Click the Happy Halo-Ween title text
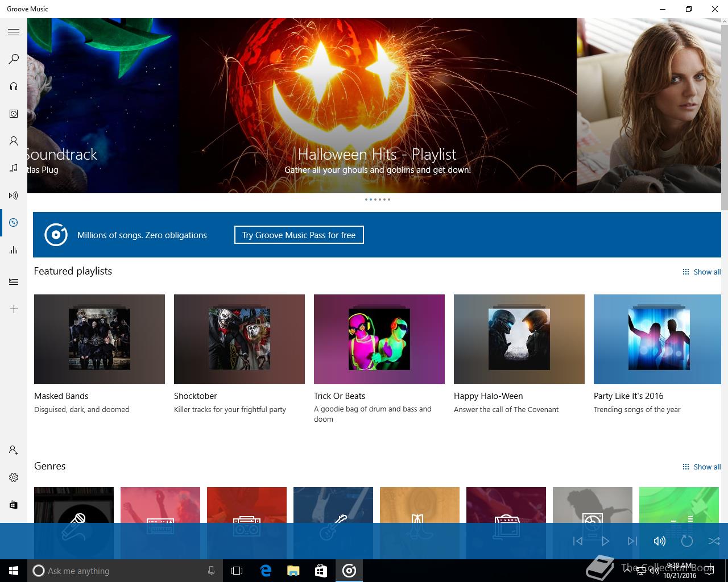Image resolution: width=728 pixels, height=582 pixels. click(489, 396)
